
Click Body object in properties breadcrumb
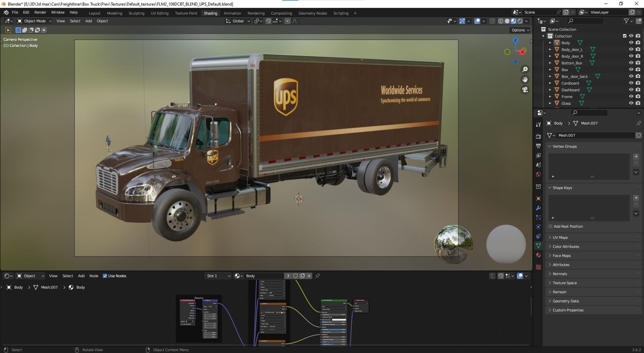click(x=558, y=123)
